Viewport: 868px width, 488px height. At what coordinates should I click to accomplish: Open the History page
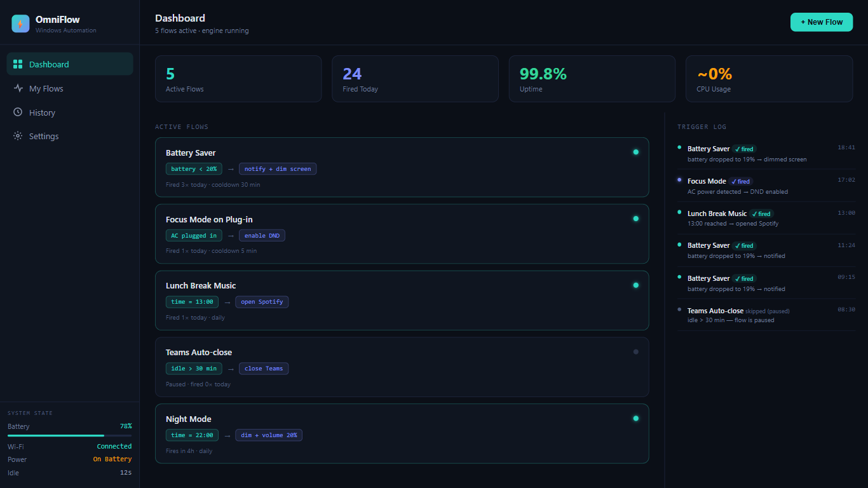point(70,112)
